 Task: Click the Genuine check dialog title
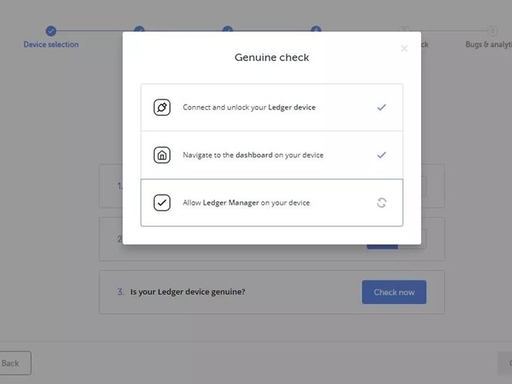272,57
